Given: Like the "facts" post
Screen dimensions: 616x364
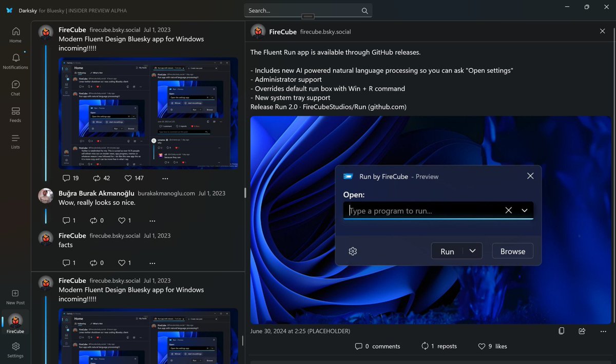Looking at the screenshot, I should pos(124,262).
